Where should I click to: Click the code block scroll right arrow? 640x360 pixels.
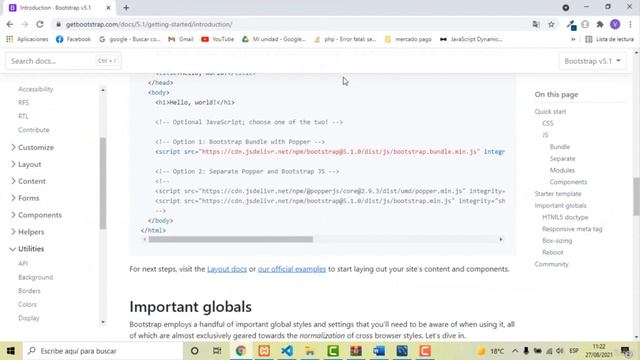coord(501,240)
